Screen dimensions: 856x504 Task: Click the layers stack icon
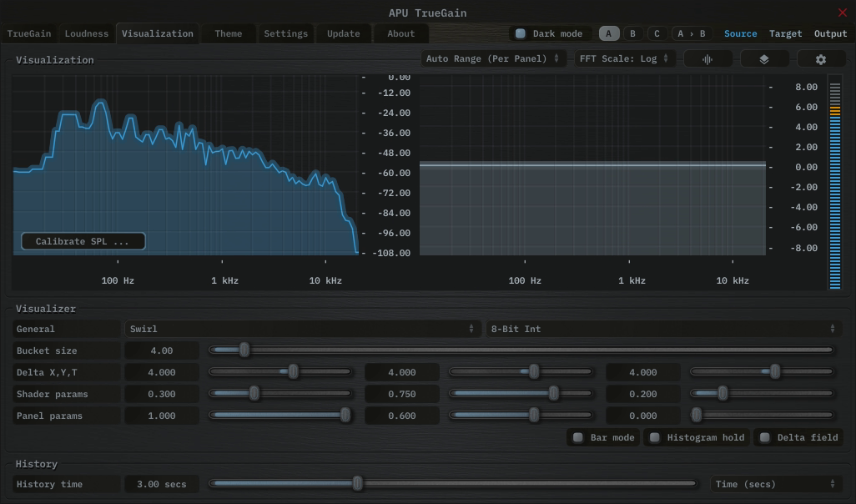pyautogui.click(x=763, y=59)
